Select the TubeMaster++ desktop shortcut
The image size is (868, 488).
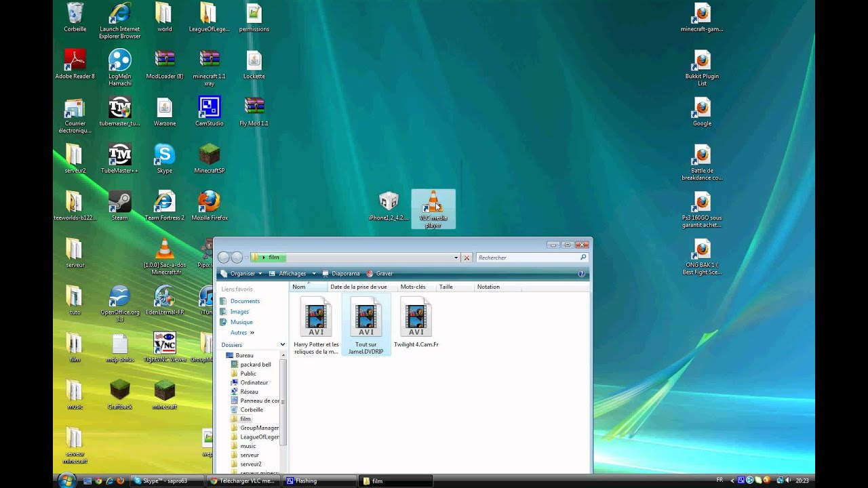(x=119, y=159)
